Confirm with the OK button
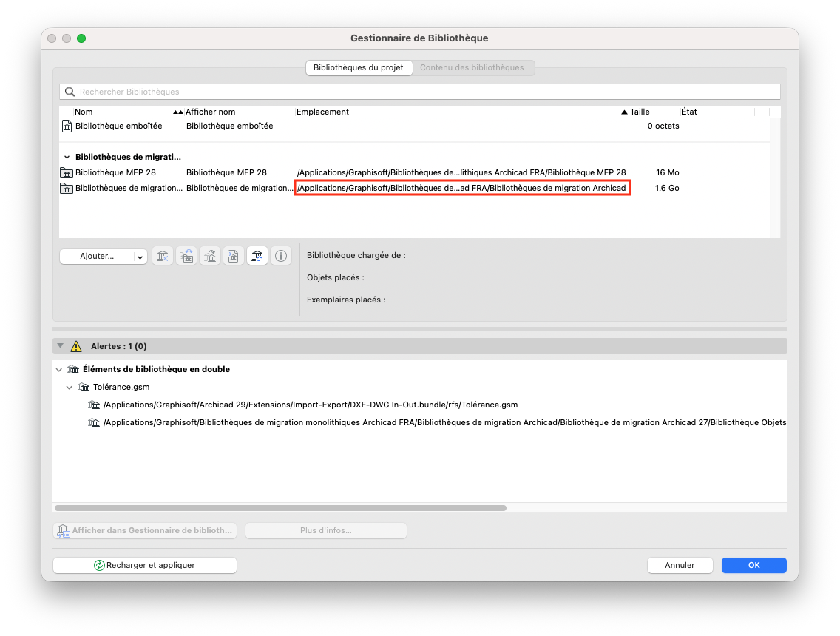 pos(753,565)
